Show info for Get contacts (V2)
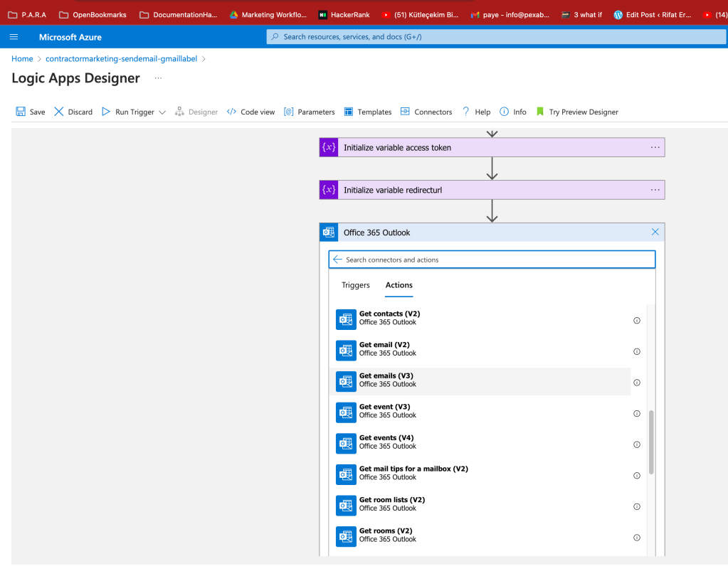The width and height of the screenshot is (728, 576). pyautogui.click(x=636, y=321)
